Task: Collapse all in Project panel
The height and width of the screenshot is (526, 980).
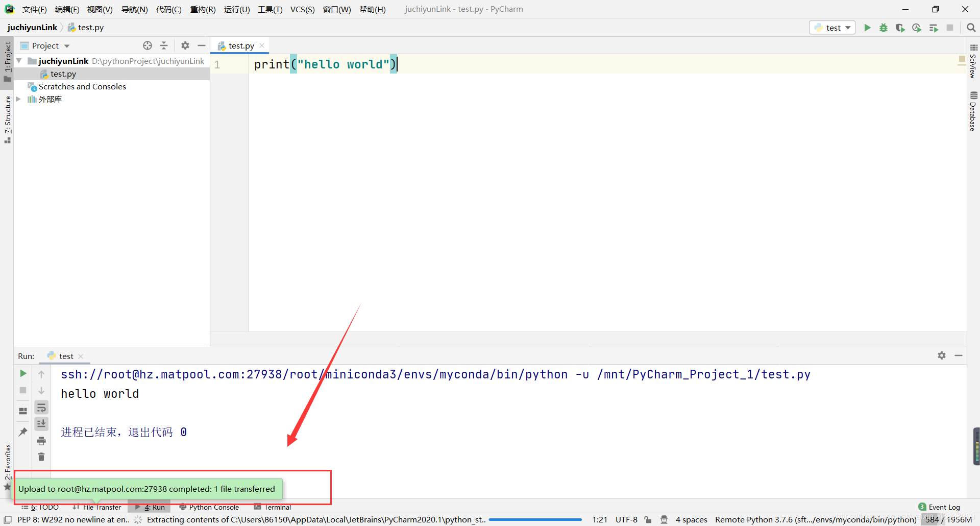Action: click(164, 45)
